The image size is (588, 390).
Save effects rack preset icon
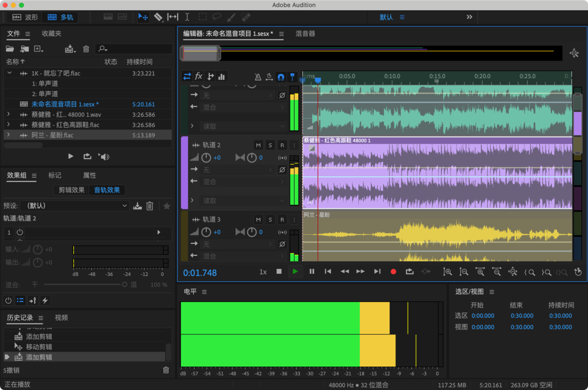(138, 206)
